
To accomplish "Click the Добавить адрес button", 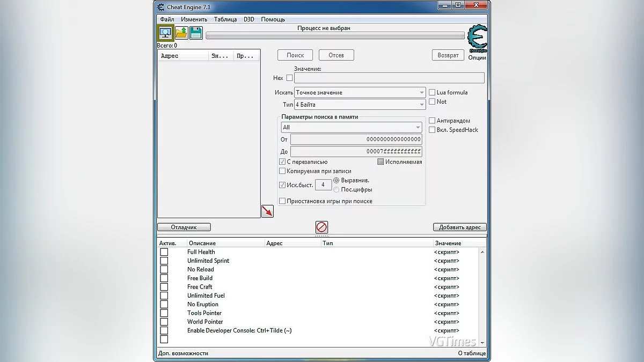I will pyautogui.click(x=459, y=227).
